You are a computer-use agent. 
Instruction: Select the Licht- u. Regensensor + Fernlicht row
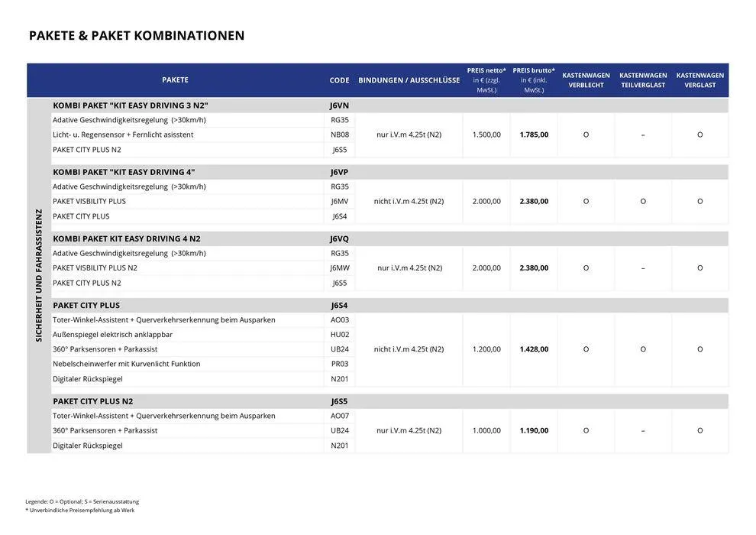[x=123, y=135]
